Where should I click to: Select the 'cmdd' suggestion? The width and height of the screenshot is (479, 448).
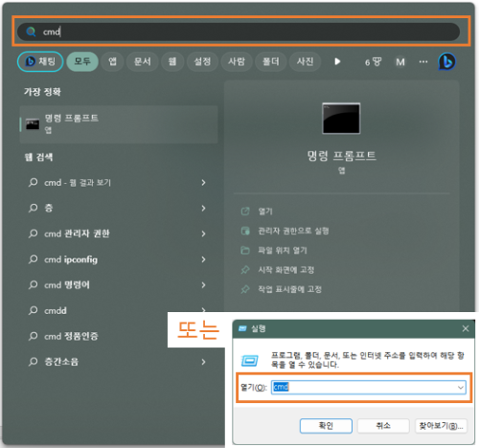coord(56,310)
